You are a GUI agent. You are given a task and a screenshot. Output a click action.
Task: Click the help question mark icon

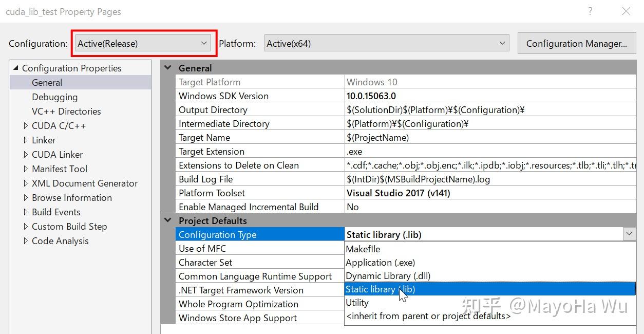coord(590,11)
